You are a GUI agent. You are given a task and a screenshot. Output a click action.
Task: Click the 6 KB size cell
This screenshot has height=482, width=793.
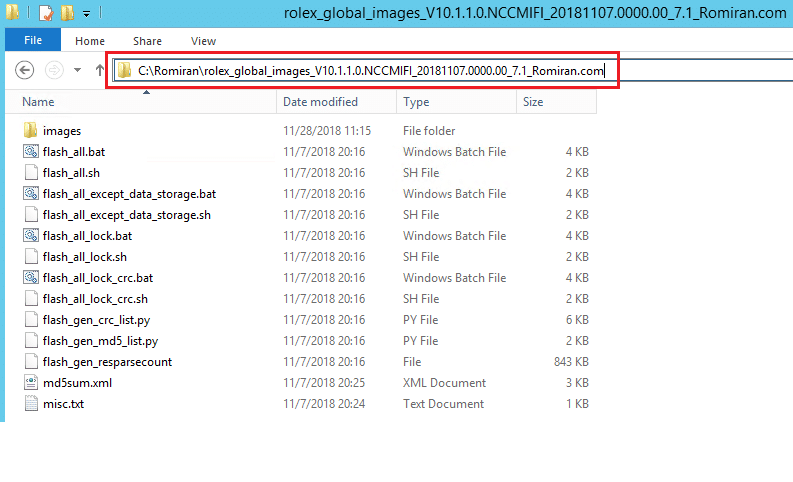(x=577, y=320)
